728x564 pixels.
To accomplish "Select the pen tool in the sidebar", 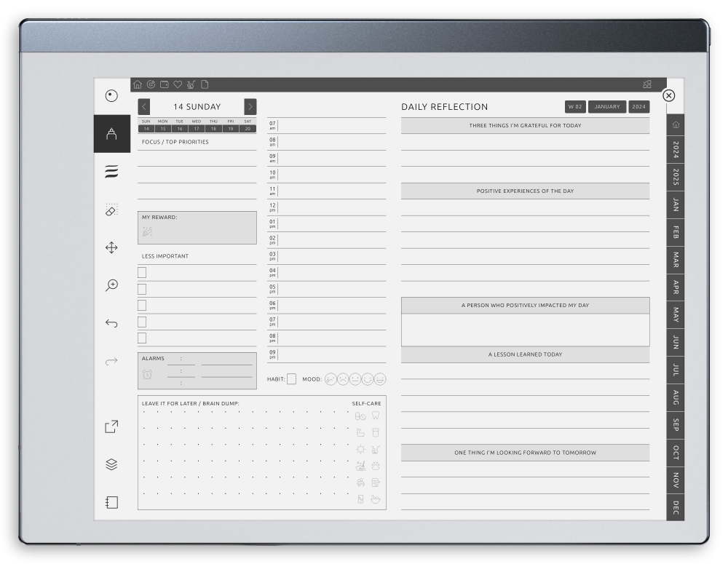I will pyautogui.click(x=112, y=134).
